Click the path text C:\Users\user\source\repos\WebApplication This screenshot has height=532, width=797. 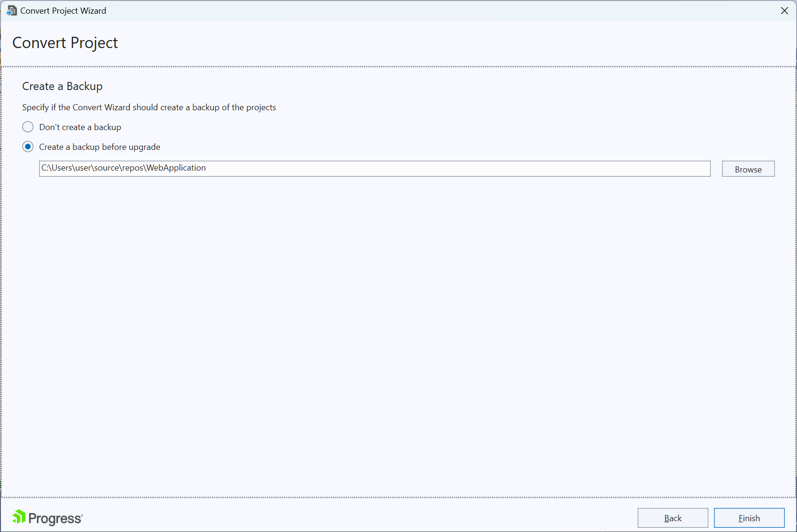point(123,168)
